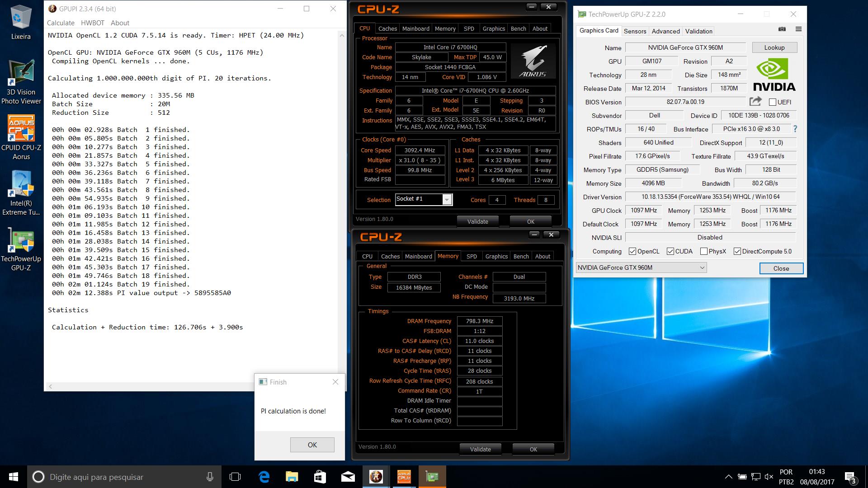
Task: Click the GPUPI horizontal scrollbar left arrow
Action: click(51, 386)
